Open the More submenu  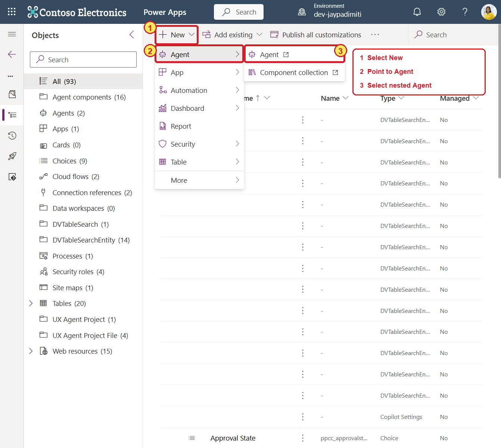pyautogui.click(x=199, y=180)
